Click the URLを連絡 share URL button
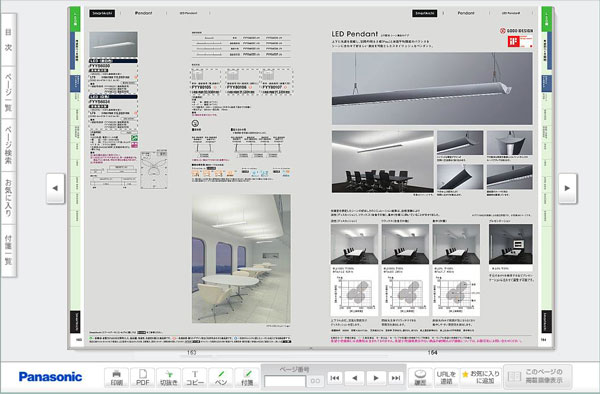The image size is (600, 394). click(446, 378)
